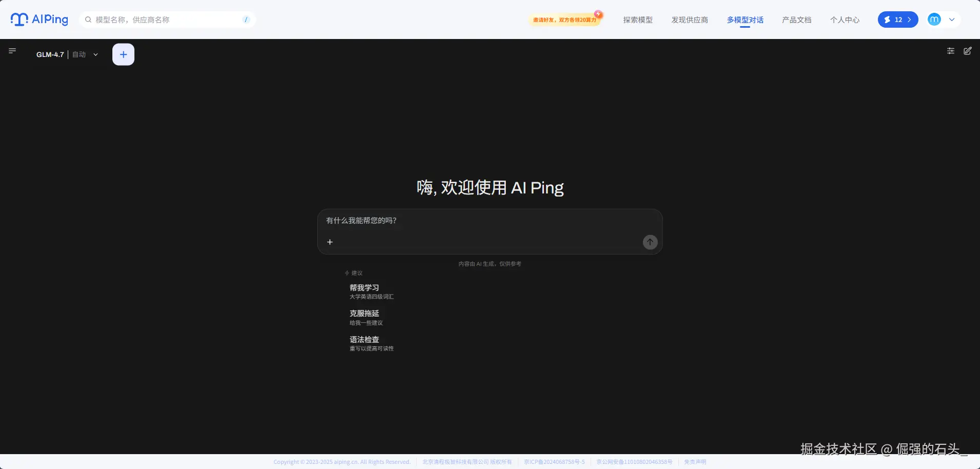Add a new model with the plus button
Image resolution: width=980 pixels, height=469 pixels.
[x=123, y=54]
